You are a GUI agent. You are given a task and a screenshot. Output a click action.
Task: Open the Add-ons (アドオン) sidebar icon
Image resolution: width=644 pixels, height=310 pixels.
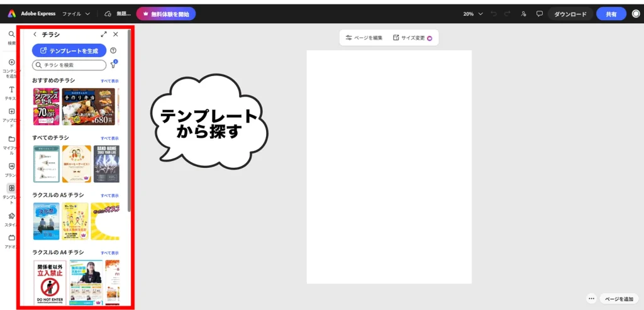tap(11, 238)
